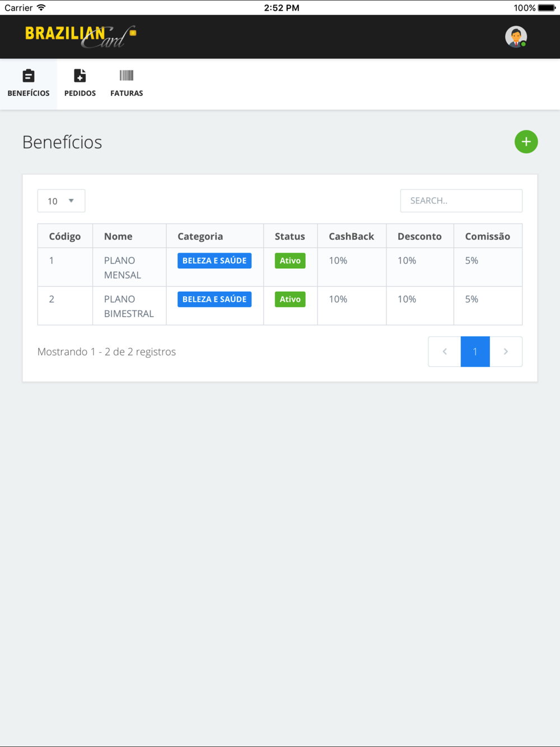Image resolution: width=560 pixels, height=747 pixels.
Task: Click the Ativo badge for Plano Bimestral
Action: click(x=290, y=300)
